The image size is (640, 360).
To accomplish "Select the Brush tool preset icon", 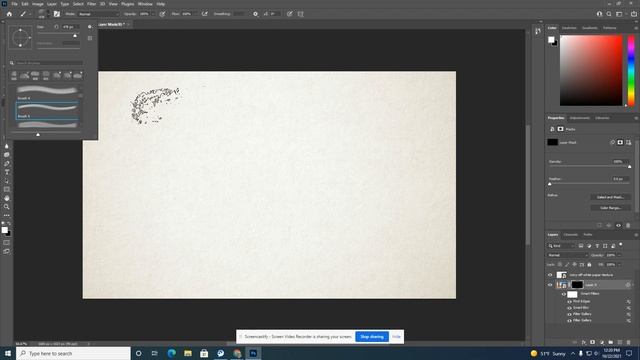I will [23, 14].
